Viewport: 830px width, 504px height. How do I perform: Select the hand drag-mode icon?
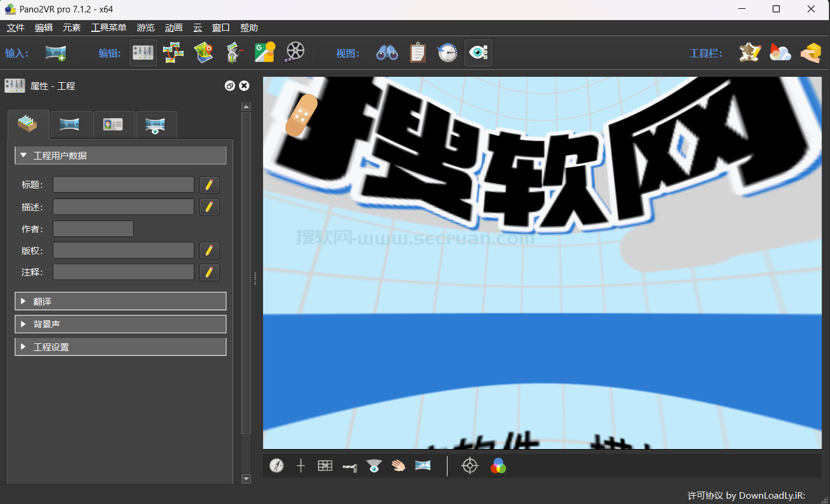[x=398, y=466]
